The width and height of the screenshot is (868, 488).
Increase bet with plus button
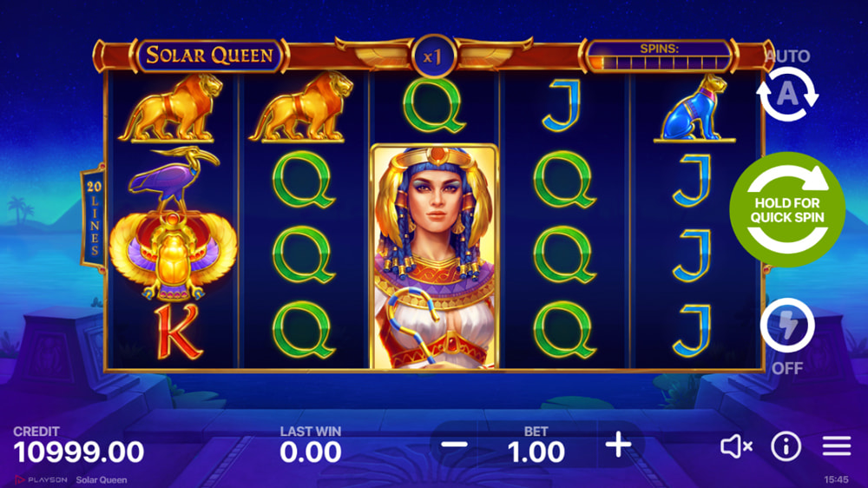coord(618,445)
